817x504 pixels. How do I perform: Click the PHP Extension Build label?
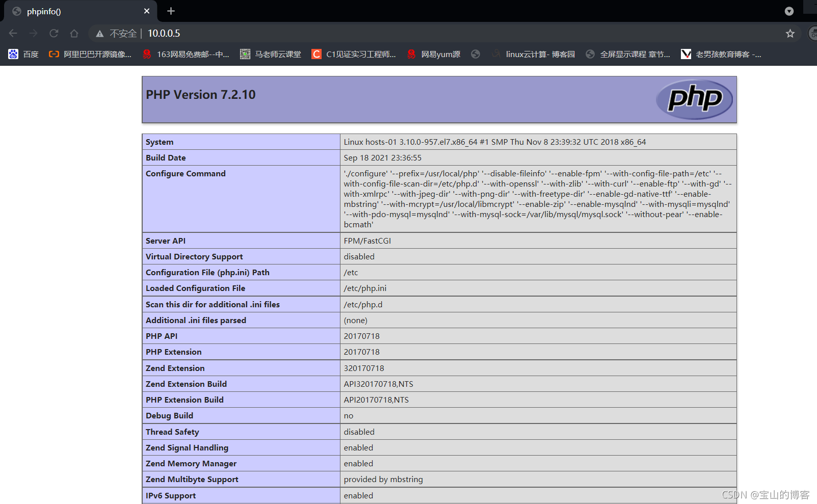pyautogui.click(x=185, y=400)
